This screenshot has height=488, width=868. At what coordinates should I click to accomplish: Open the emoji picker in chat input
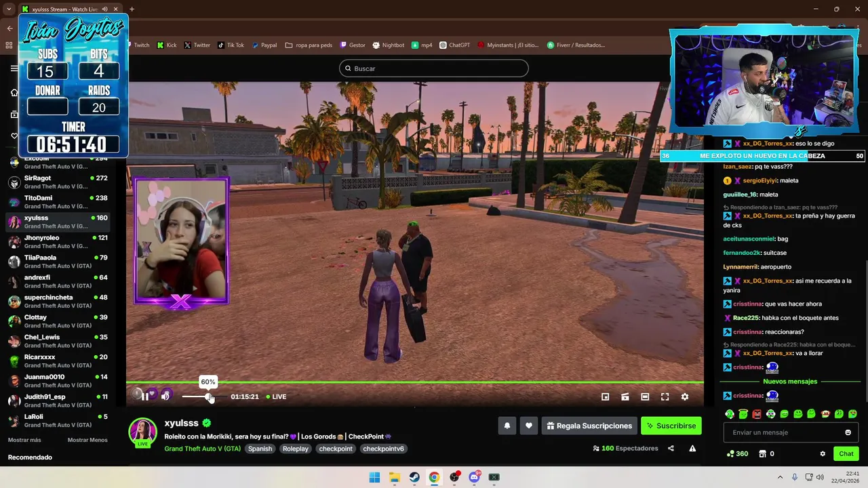click(848, 432)
